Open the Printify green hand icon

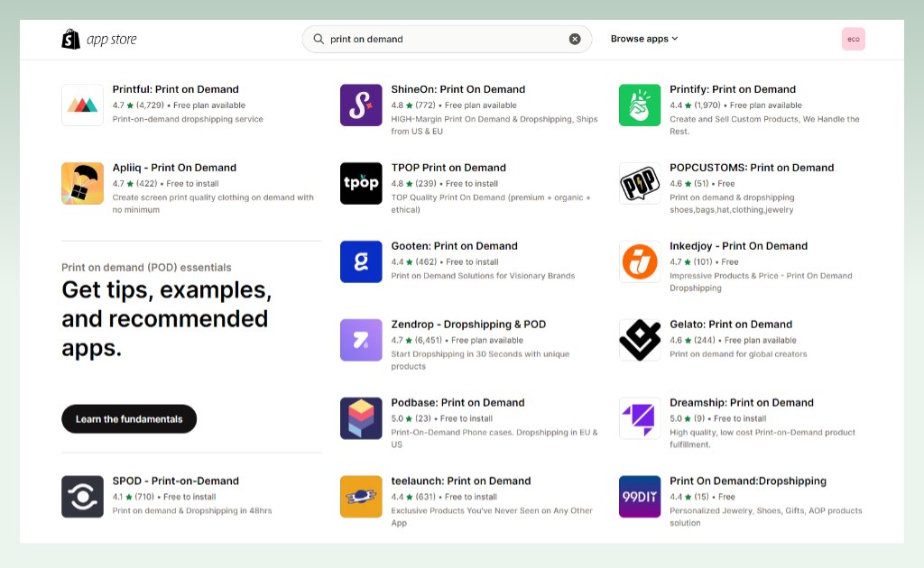(x=640, y=105)
